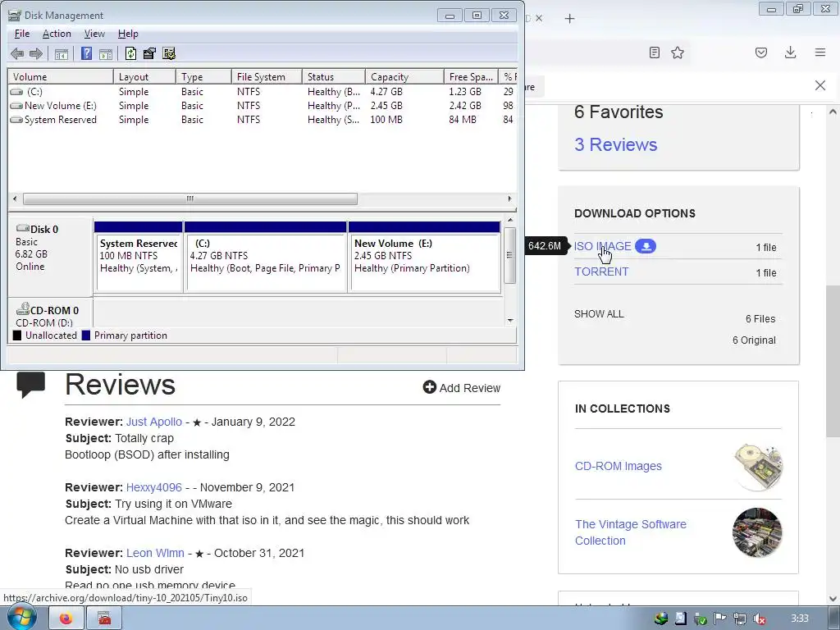Image resolution: width=840 pixels, height=630 pixels.
Task: Click the CD-ROM 0 label panel
Action: point(51,313)
